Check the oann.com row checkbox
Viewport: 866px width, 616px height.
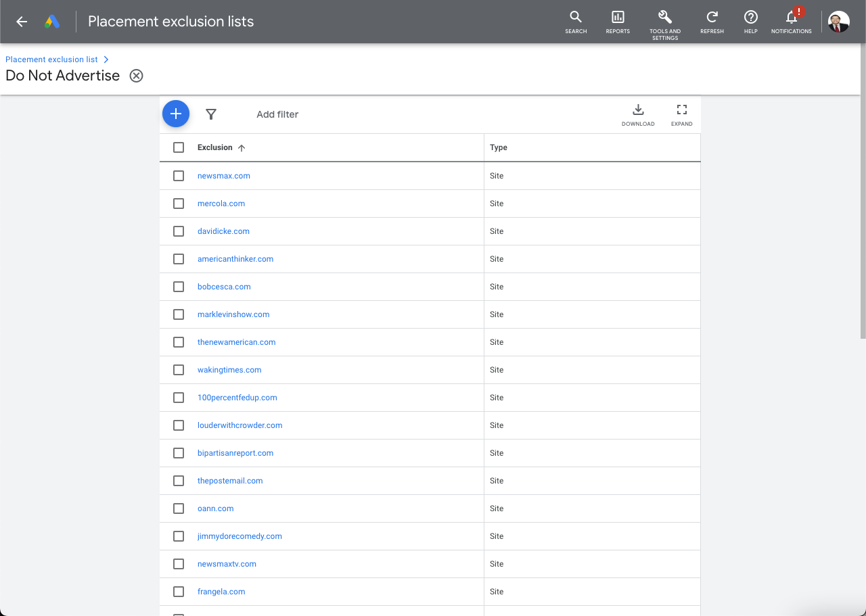[179, 508]
